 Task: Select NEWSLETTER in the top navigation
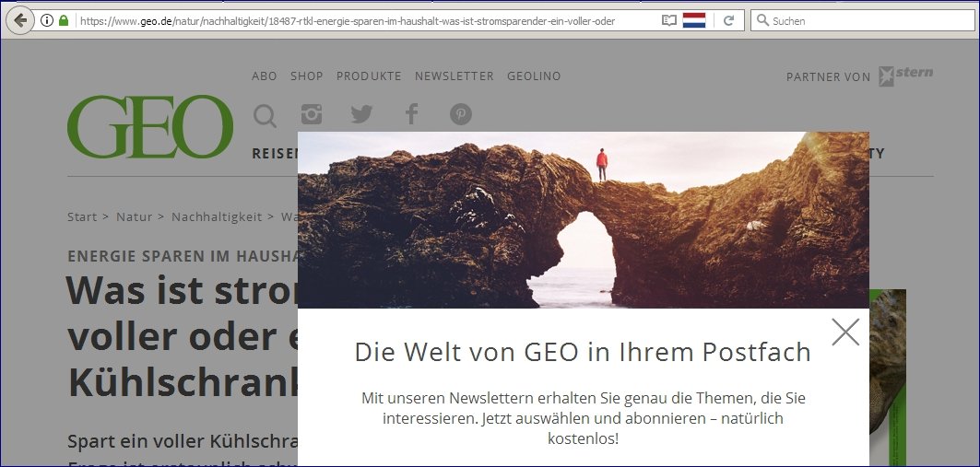point(455,76)
